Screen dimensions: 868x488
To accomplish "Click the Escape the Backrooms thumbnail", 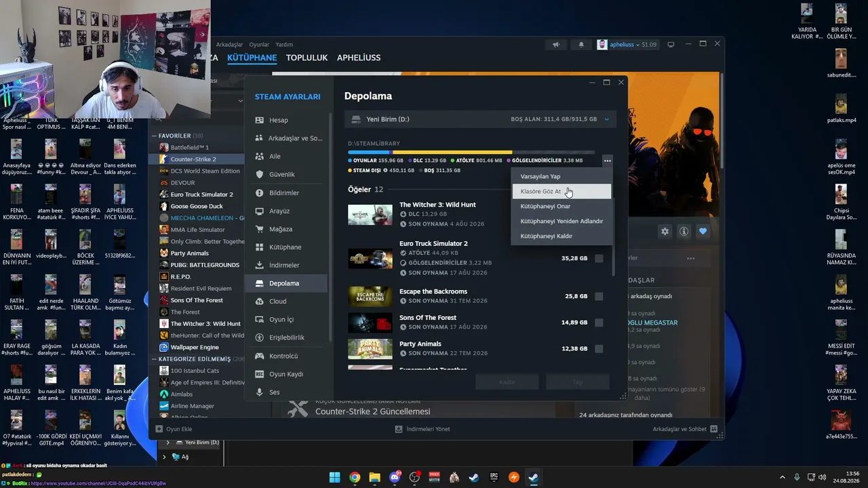I will coord(370,296).
